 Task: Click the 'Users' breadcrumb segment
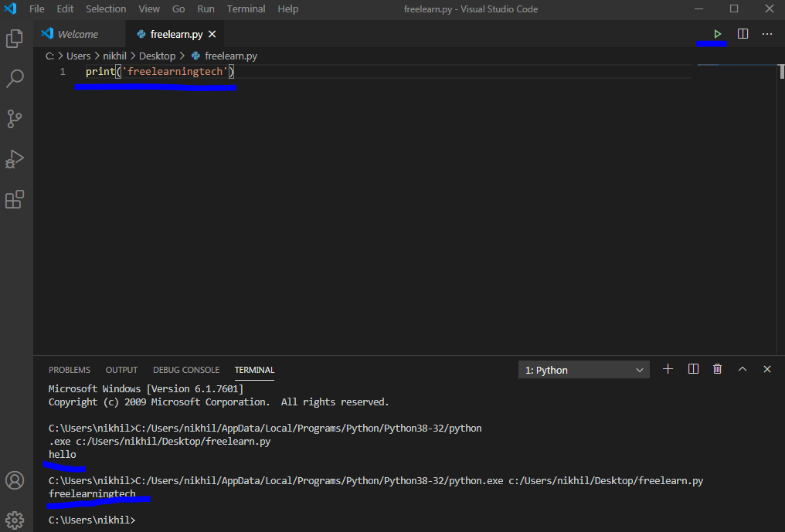(79, 56)
